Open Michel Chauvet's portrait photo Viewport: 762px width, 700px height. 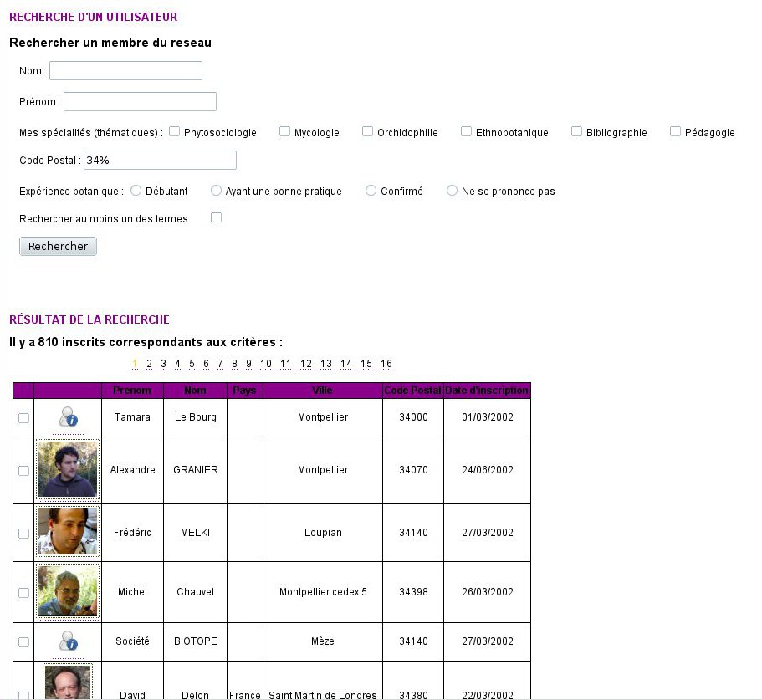[x=68, y=591]
